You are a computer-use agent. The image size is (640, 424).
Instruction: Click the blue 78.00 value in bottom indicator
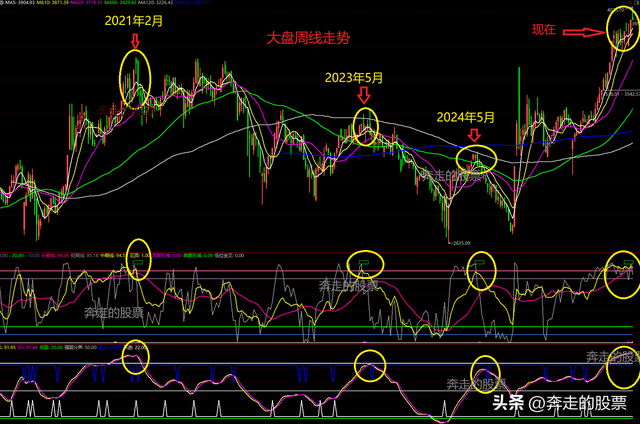coord(116,348)
